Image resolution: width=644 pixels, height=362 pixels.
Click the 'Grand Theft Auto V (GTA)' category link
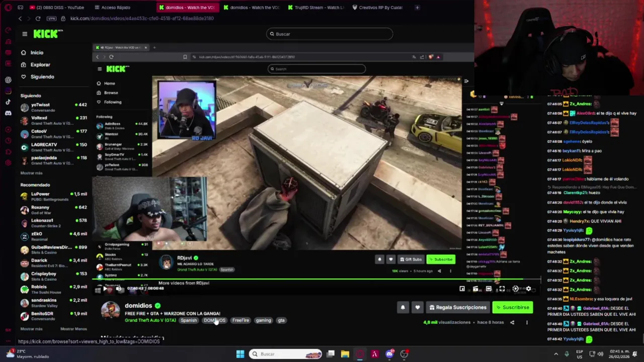coord(150,320)
